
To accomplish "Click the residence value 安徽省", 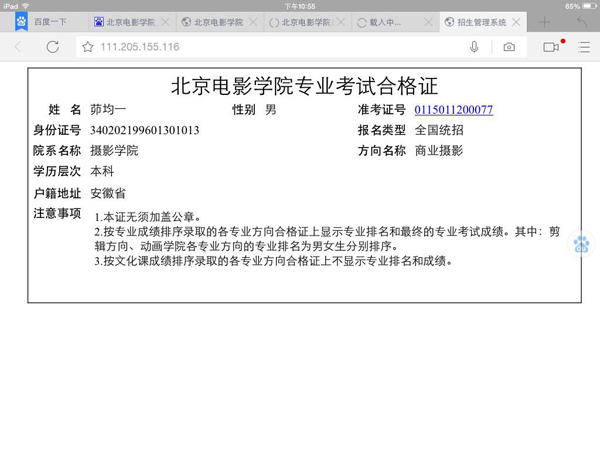I will point(108,194).
